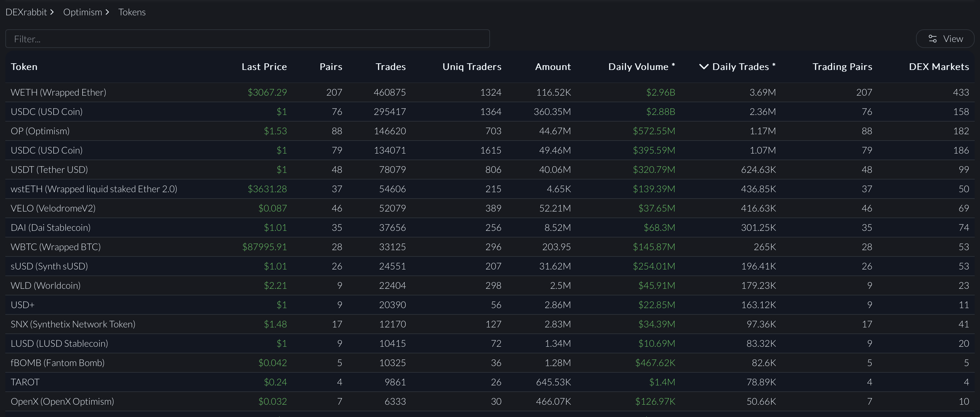
Task: Sort by Daily Trades column header
Action: (x=744, y=67)
